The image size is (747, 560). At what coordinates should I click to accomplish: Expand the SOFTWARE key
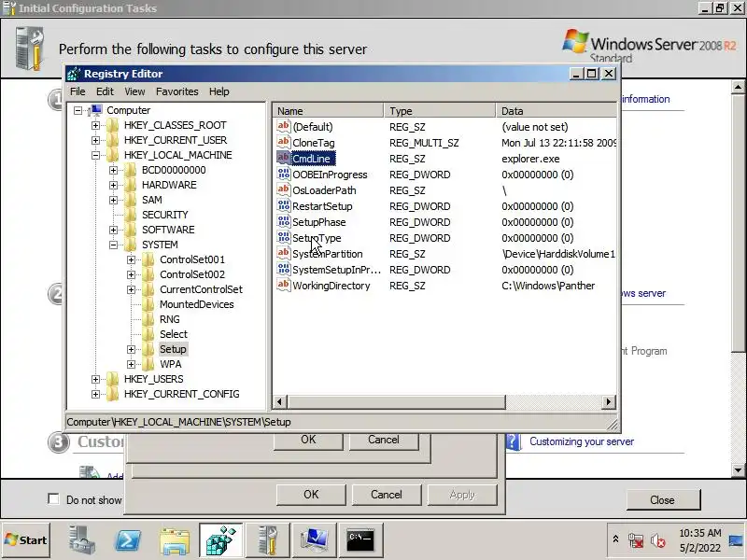(113, 230)
